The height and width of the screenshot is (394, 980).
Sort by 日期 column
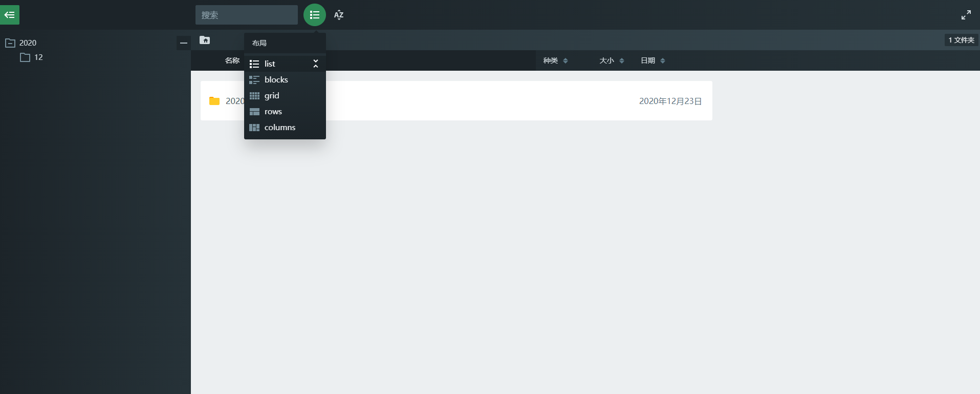(652, 60)
